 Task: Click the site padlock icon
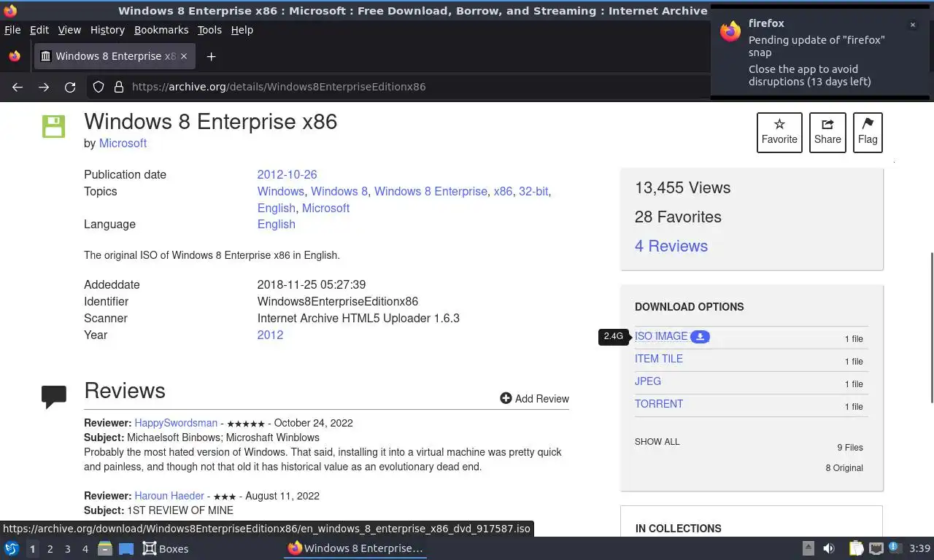(119, 87)
